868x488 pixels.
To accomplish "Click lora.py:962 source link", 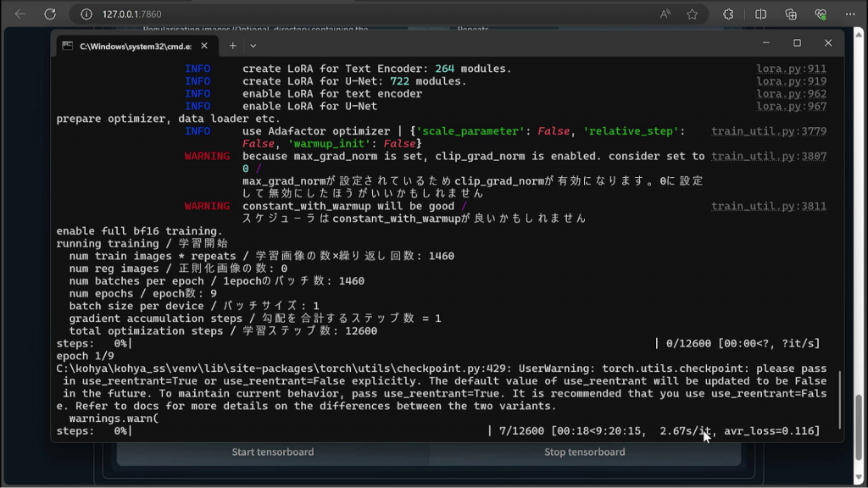I will click(792, 94).
